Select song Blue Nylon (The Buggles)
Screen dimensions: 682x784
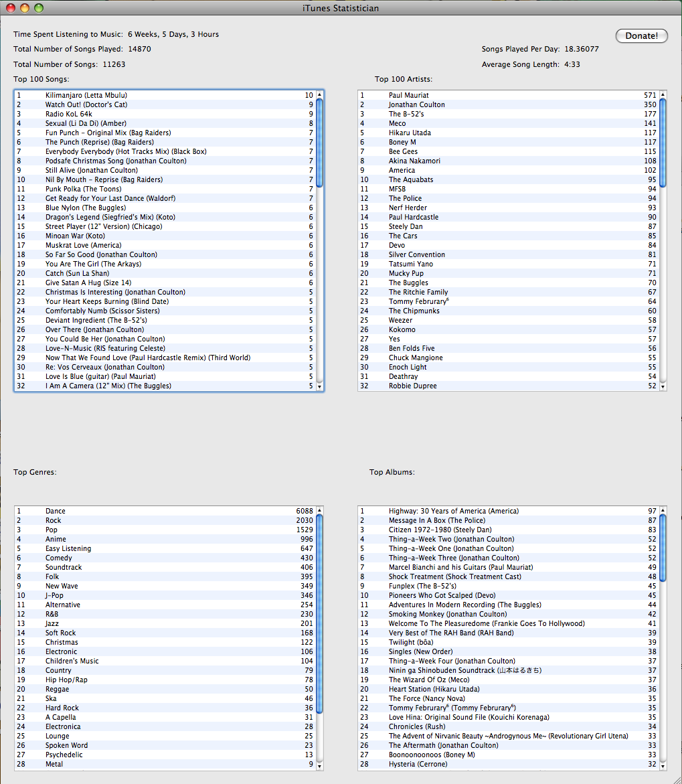click(x=165, y=208)
